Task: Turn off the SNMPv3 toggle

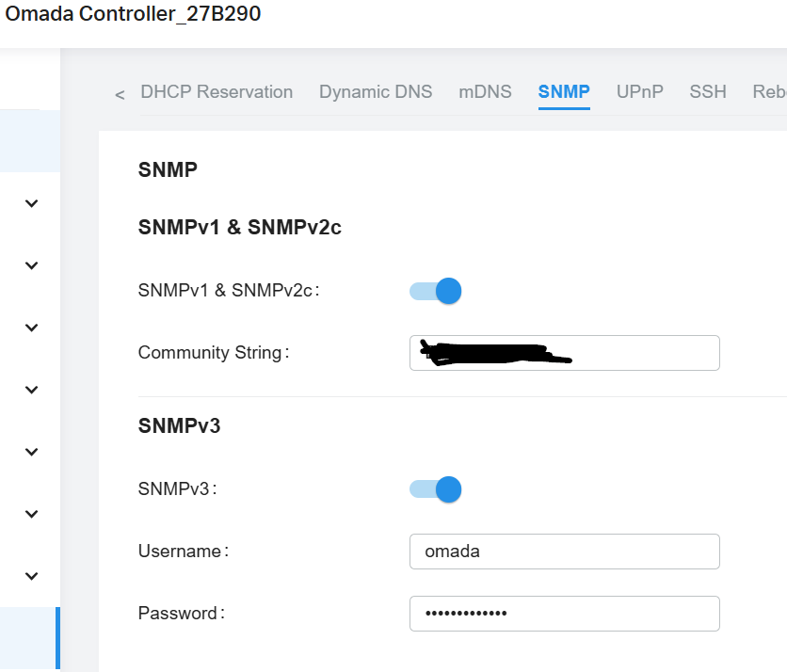Action: 434,489
